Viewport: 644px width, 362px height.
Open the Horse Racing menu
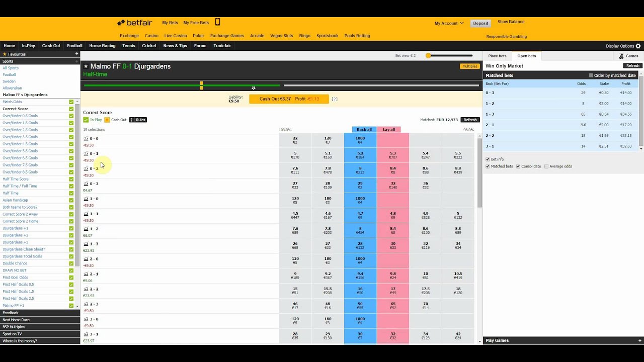coord(102,46)
